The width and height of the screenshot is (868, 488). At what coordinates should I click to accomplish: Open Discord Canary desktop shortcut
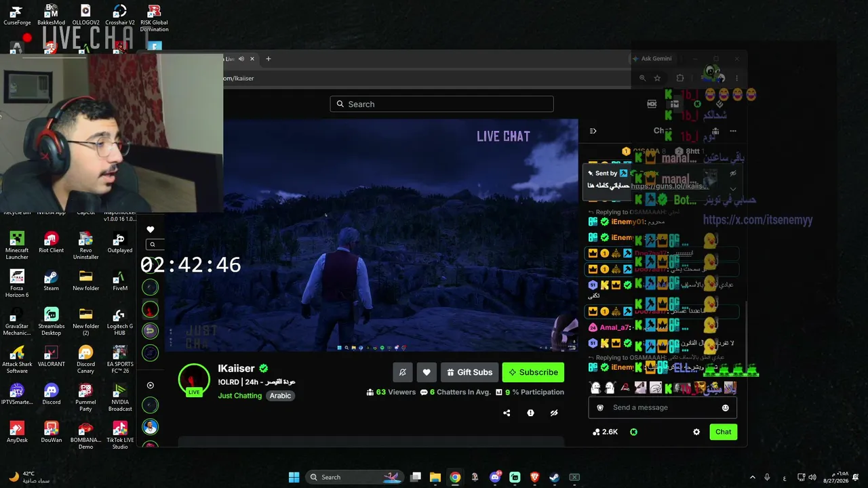point(85,359)
